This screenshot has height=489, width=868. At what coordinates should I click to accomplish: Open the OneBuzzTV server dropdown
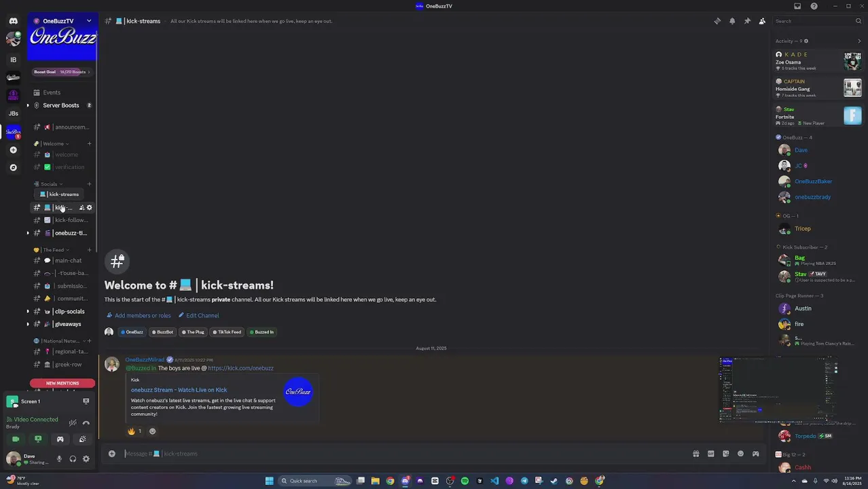[x=88, y=21]
